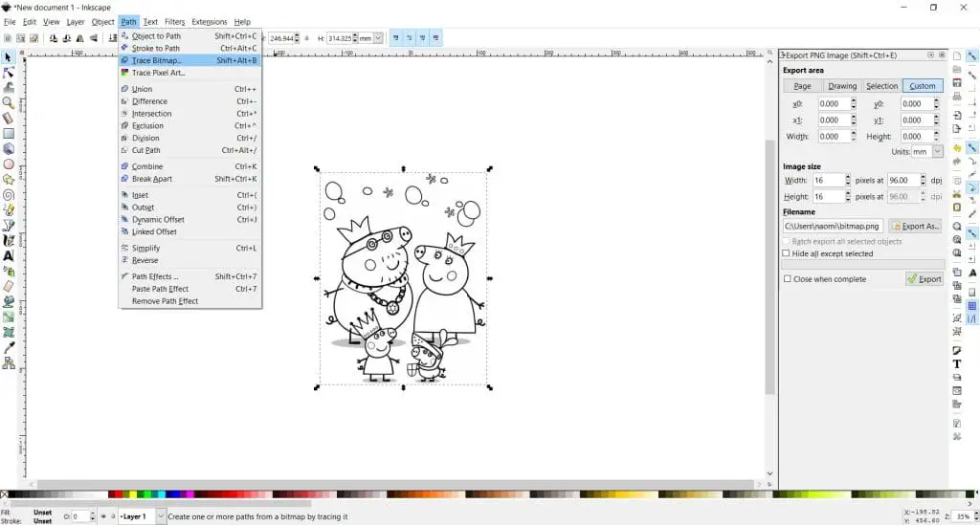This screenshot has width=980, height=525.
Task: Choose Trace Bitmap from Path menu
Action: click(x=189, y=60)
